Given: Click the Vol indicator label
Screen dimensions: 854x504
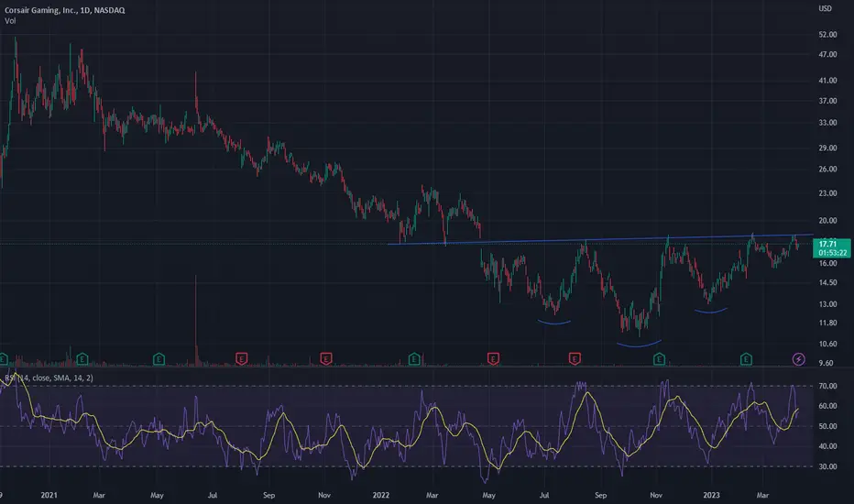Looking at the screenshot, I should pyautogui.click(x=10, y=21).
